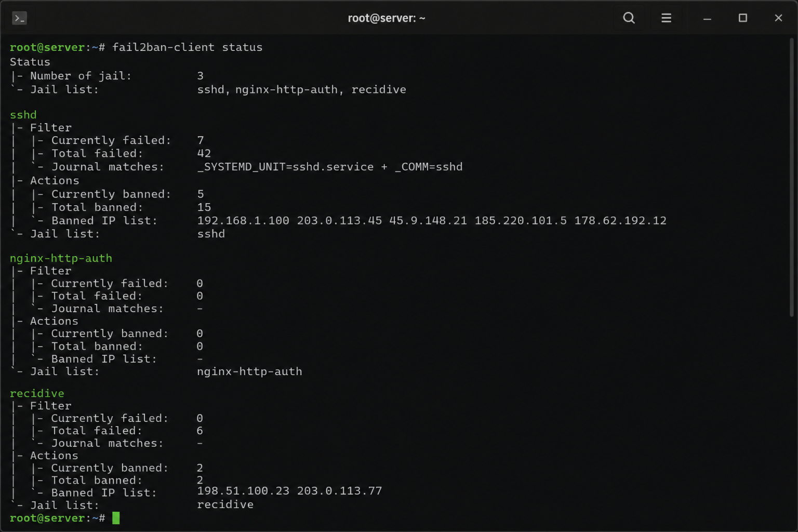Open the hamburger menu in title bar

click(666, 18)
